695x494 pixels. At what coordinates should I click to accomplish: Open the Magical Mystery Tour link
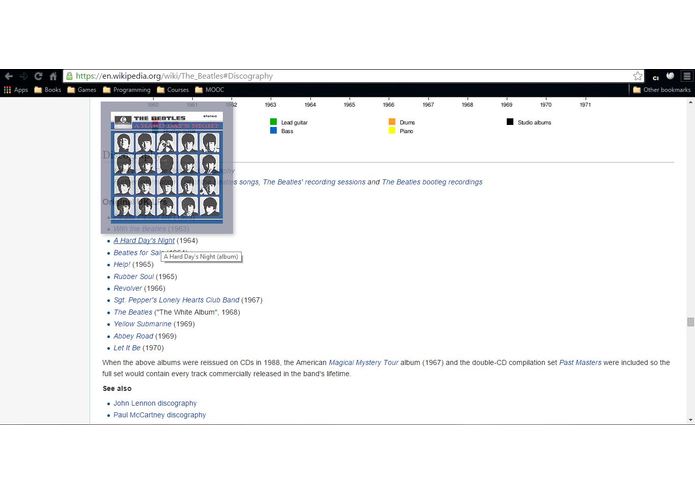point(363,363)
